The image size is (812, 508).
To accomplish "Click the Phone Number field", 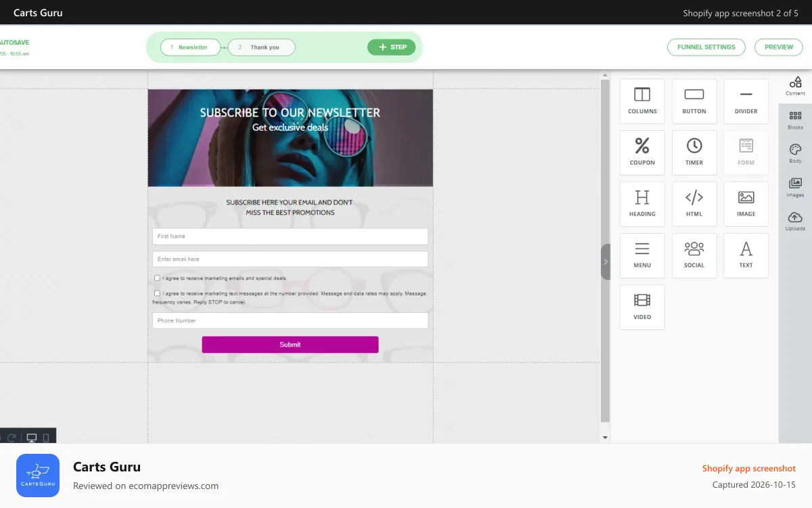I will point(290,320).
